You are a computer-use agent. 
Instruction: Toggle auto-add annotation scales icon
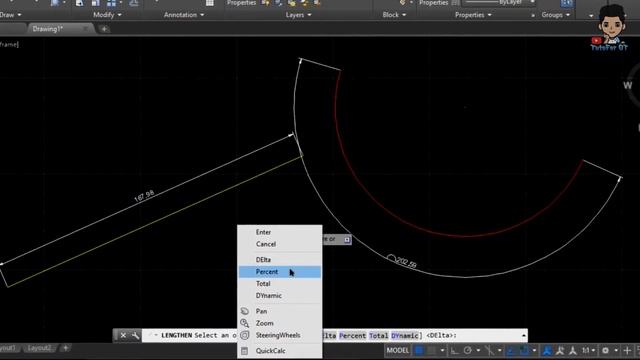coord(560,350)
